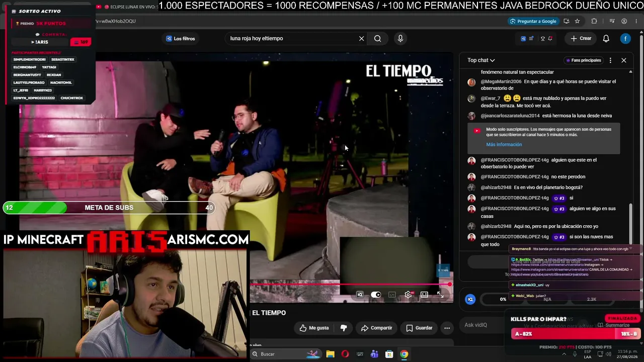Click the 'Aquí no, pero es por la ubicación' message
644x362 pixels.
(556, 226)
